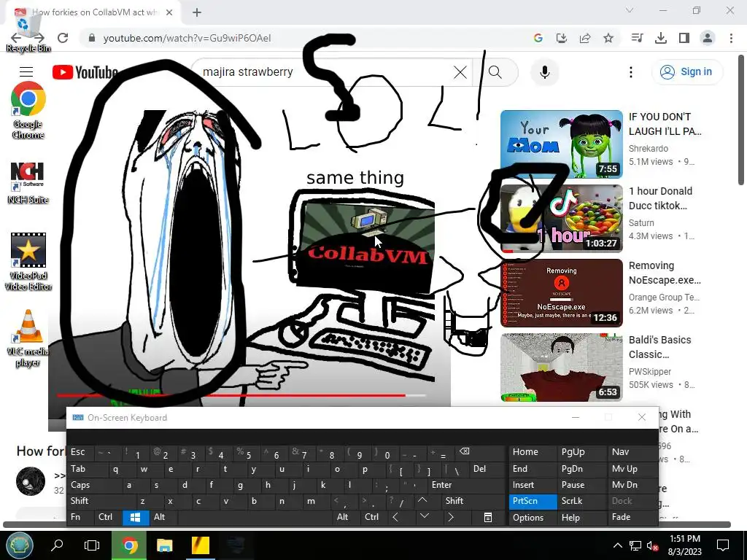This screenshot has width=747, height=560.
Task: Click PrtScn key on On-Screen Keyboard
Action: tap(533, 502)
